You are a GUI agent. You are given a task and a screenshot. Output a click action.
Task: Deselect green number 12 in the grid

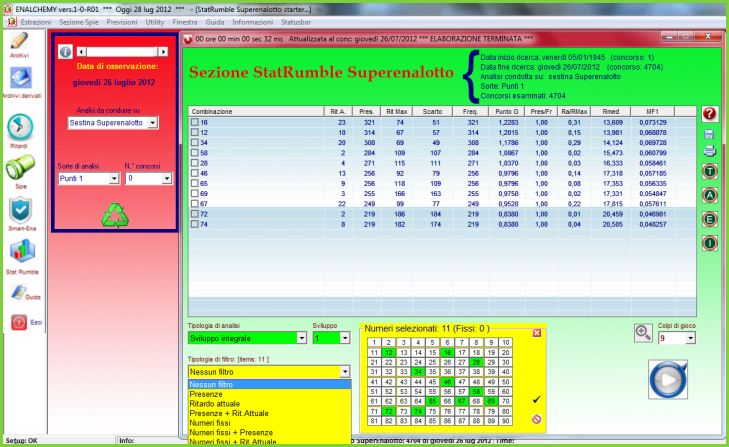389,353
